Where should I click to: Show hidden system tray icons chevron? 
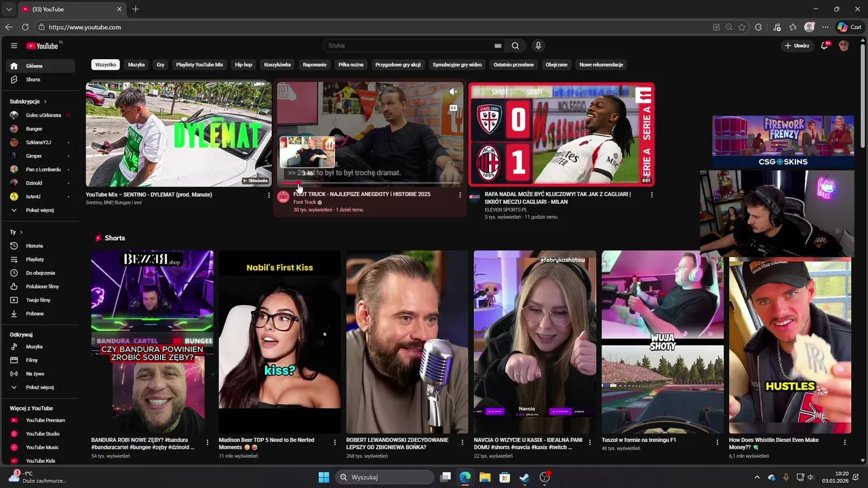[757, 477]
